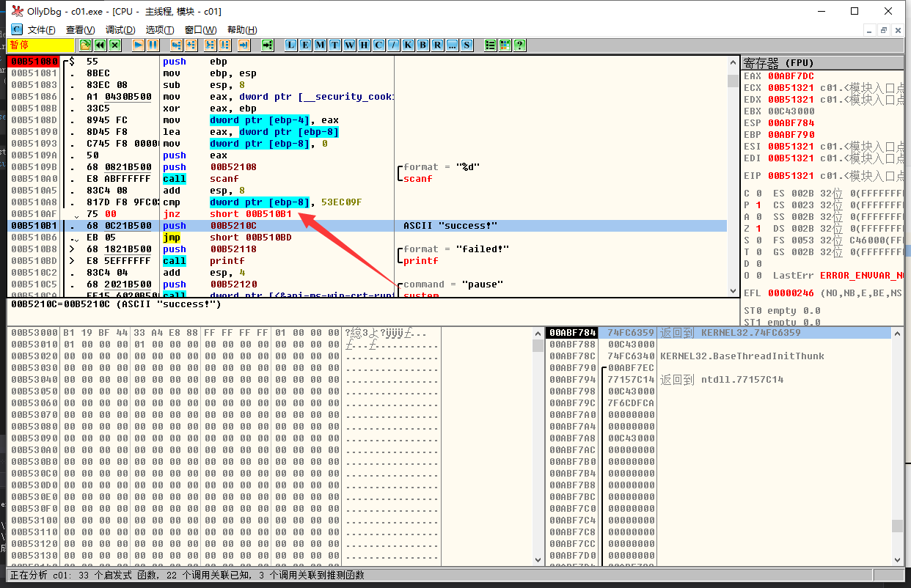Select stack row KERNEL32.BaseThreadInitThunk
Viewport: 911px width, 588px height.
click(718, 356)
